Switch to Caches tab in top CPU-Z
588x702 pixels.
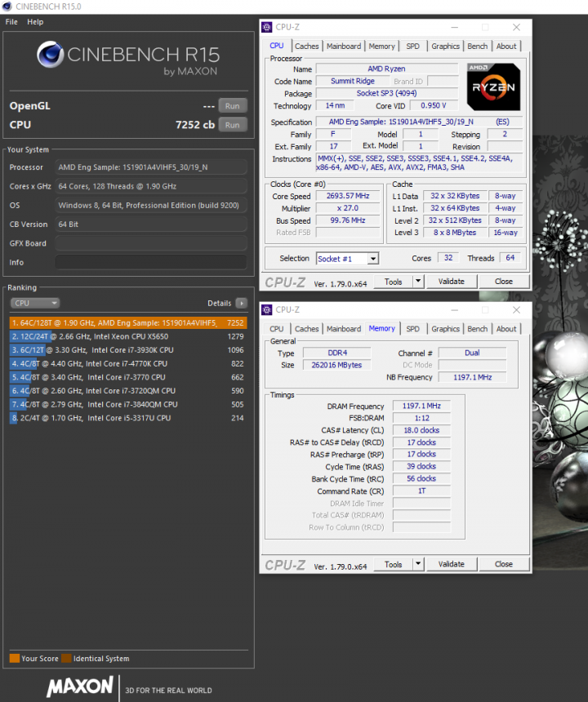[307, 46]
